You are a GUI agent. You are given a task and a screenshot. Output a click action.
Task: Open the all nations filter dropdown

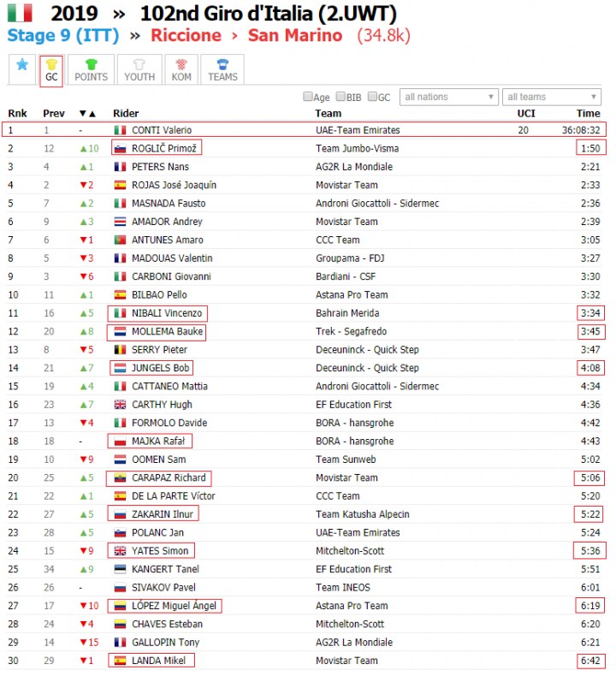tap(449, 97)
